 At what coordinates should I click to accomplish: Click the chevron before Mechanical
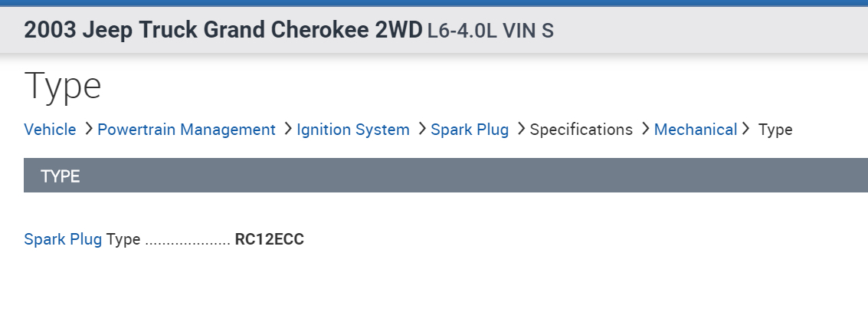[645, 130]
